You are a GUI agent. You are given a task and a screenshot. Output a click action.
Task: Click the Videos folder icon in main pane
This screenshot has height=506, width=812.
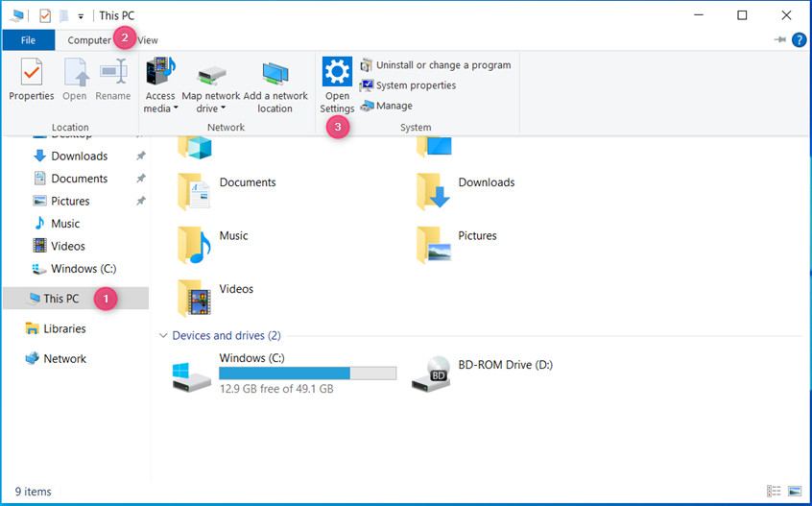194,298
